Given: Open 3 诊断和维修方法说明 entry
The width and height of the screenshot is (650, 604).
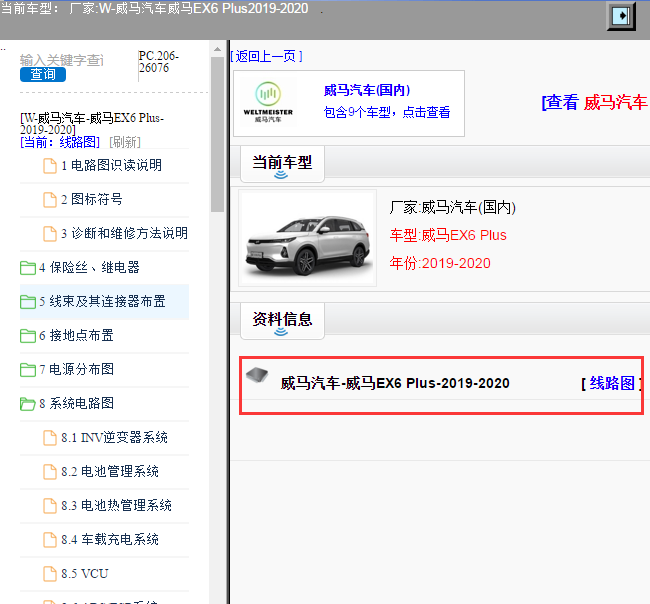Looking at the screenshot, I should point(124,233).
